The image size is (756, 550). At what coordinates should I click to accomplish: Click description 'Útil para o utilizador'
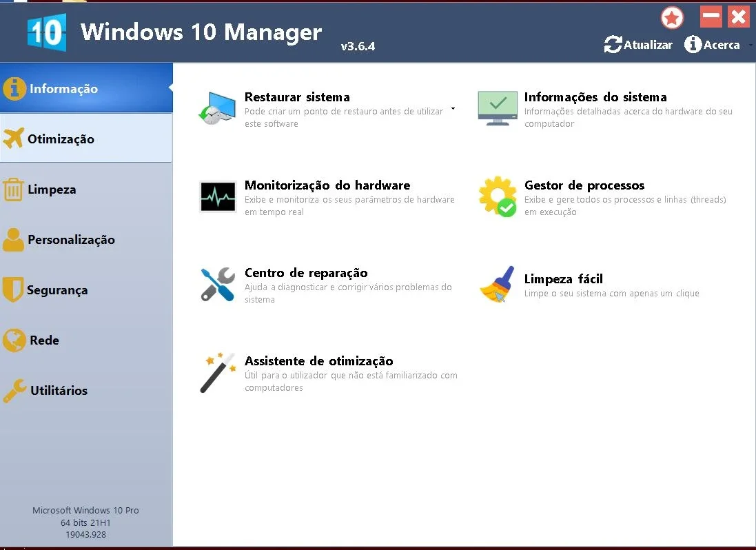[x=351, y=381]
